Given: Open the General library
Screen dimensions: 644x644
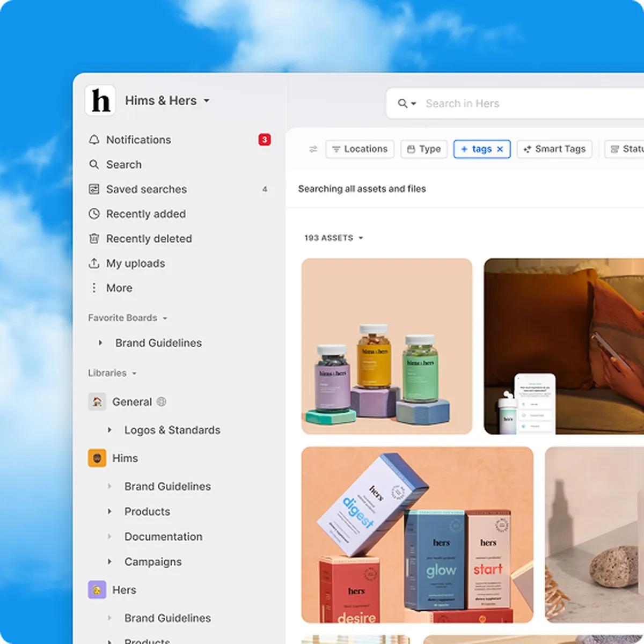Looking at the screenshot, I should (x=132, y=401).
